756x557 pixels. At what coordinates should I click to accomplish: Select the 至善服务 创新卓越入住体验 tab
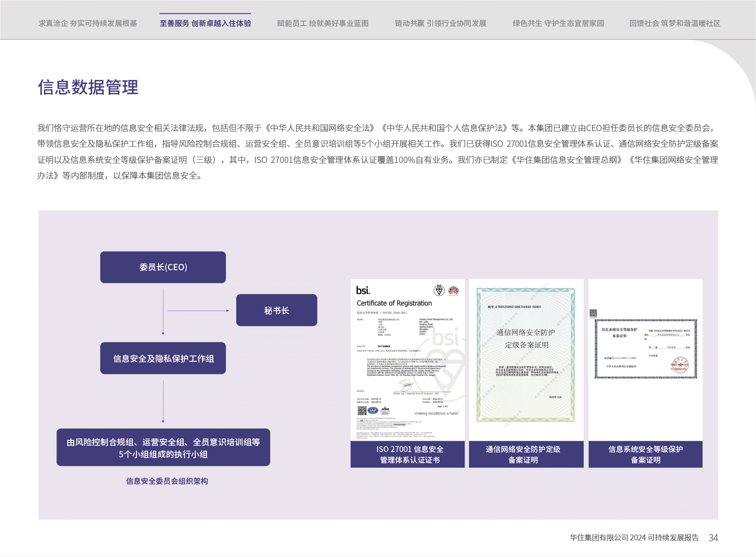[x=205, y=23]
